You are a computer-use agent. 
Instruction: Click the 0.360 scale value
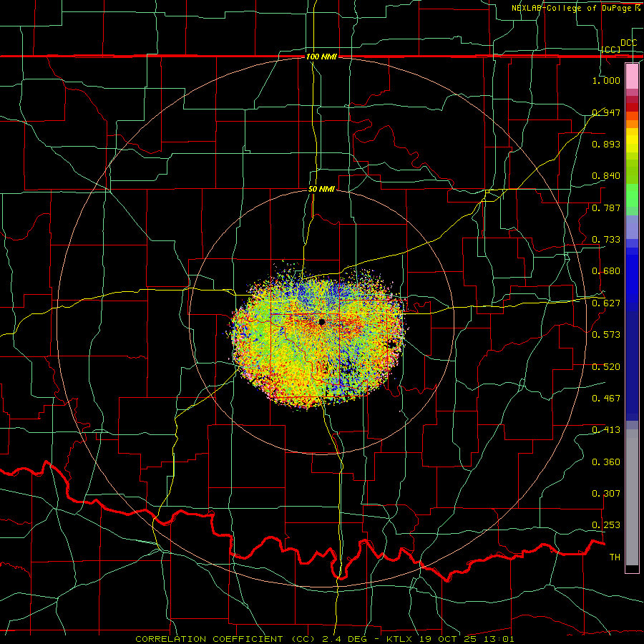pyautogui.click(x=606, y=462)
